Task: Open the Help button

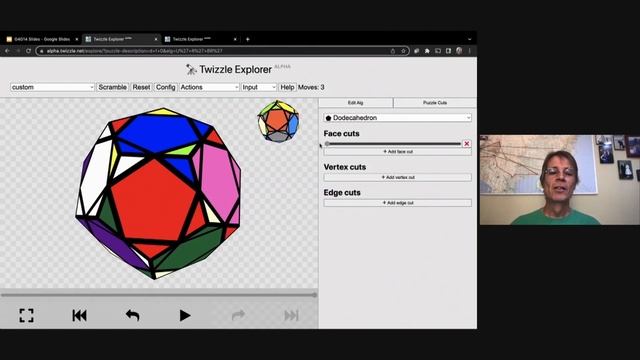Action: tap(287, 87)
